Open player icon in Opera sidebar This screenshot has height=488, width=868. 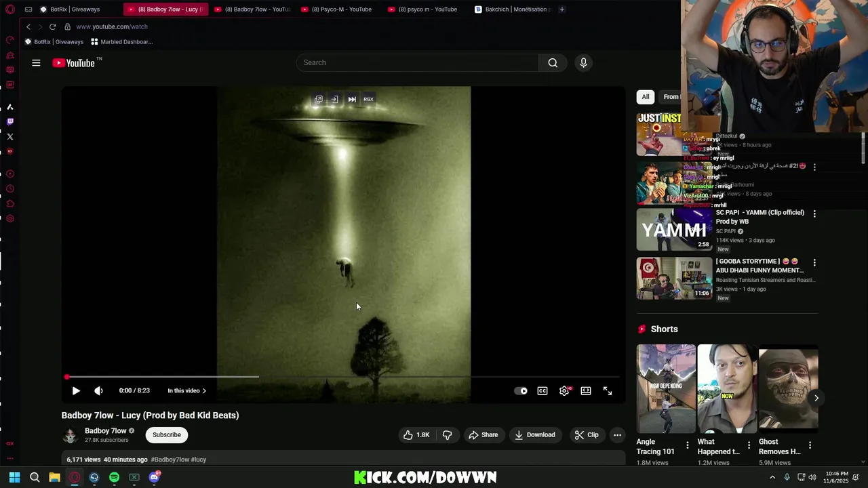pos(10,174)
